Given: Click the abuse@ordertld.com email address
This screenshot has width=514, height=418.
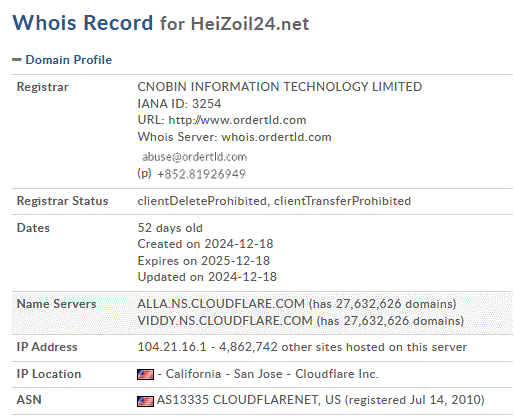Looking at the screenshot, I should tap(195, 157).
